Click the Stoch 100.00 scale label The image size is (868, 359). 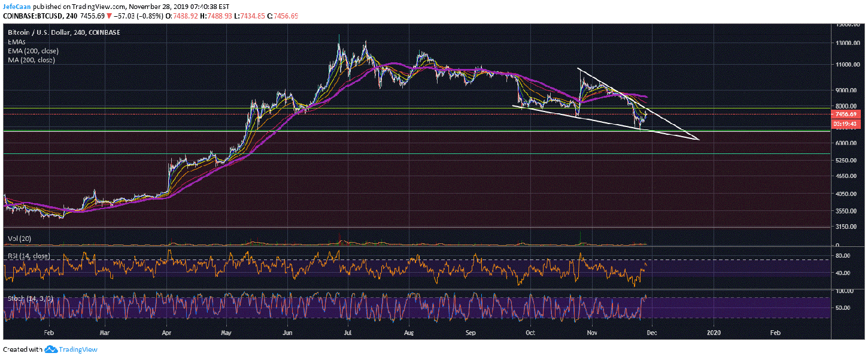pyautogui.click(x=844, y=291)
